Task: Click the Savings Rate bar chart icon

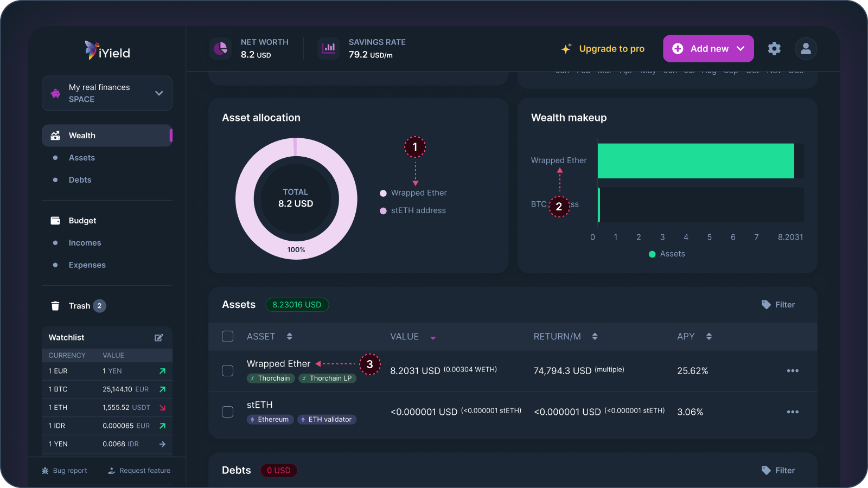Action: (329, 48)
